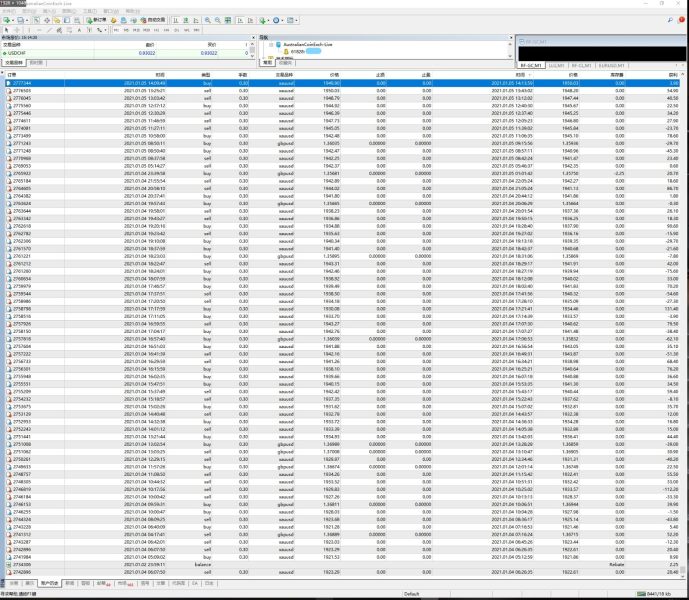
Task: Toggle the AutoTrading button
Action: coord(153,19)
